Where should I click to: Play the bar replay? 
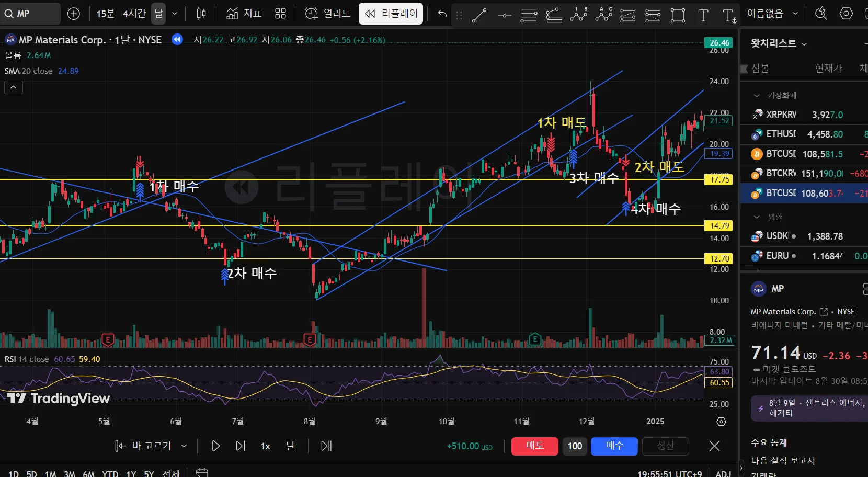tap(215, 446)
